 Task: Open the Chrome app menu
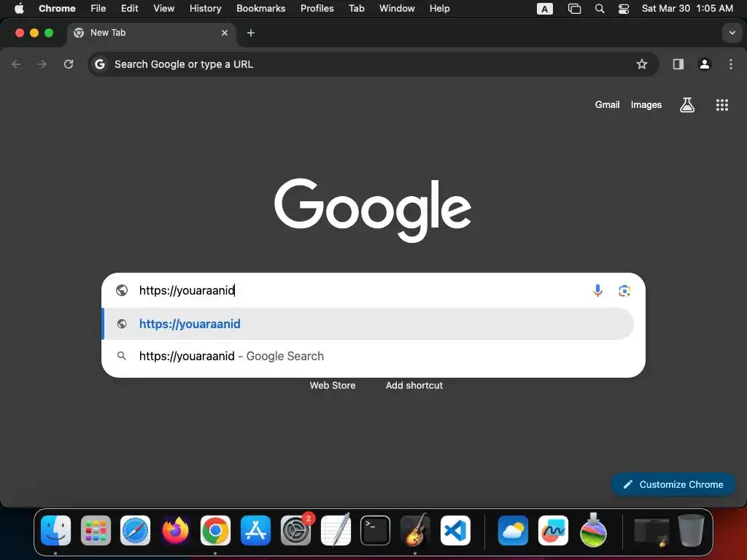57,9
